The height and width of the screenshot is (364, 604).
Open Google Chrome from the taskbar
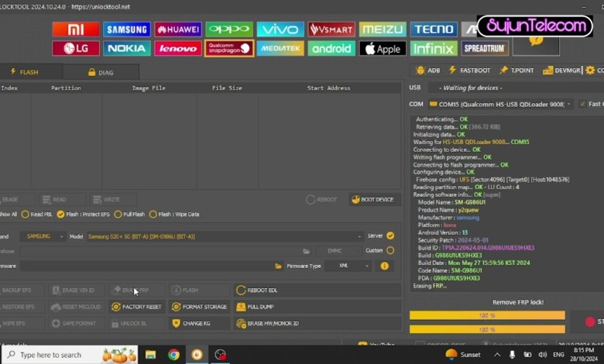tap(173, 355)
